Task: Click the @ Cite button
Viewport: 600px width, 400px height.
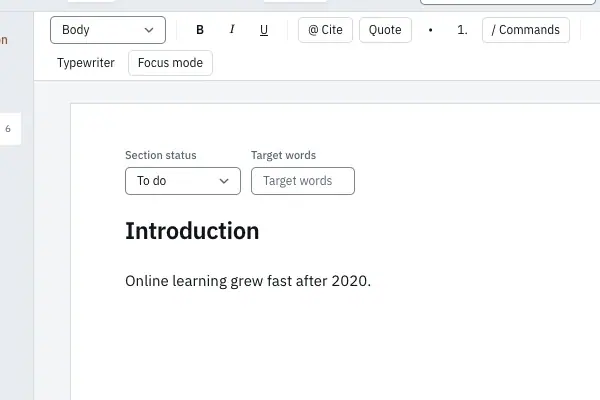Action: point(325,30)
